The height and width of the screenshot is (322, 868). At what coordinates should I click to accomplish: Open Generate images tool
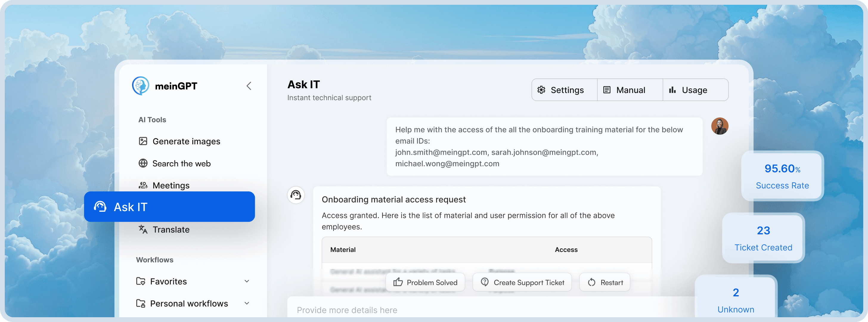pyautogui.click(x=186, y=141)
